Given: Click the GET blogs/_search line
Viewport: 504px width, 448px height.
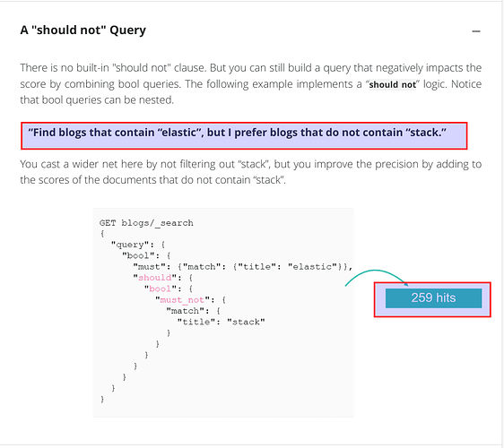Looking at the screenshot, I should [146, 223].
